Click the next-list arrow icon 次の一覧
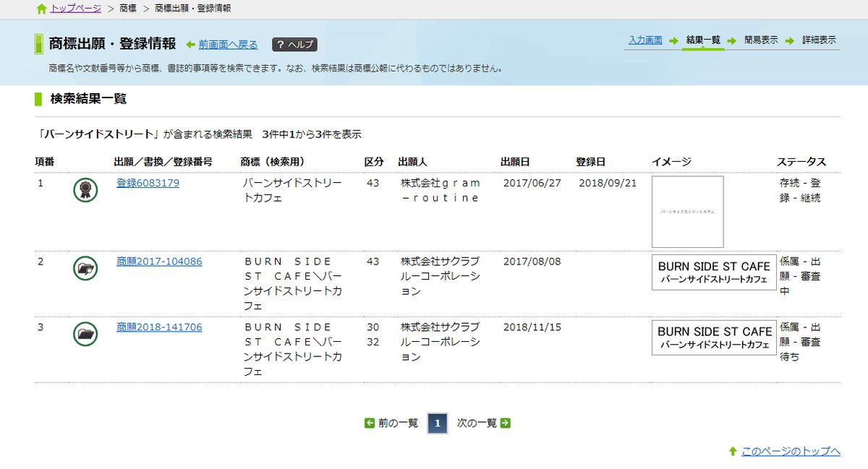868x469 pixels. pos(506,423)
